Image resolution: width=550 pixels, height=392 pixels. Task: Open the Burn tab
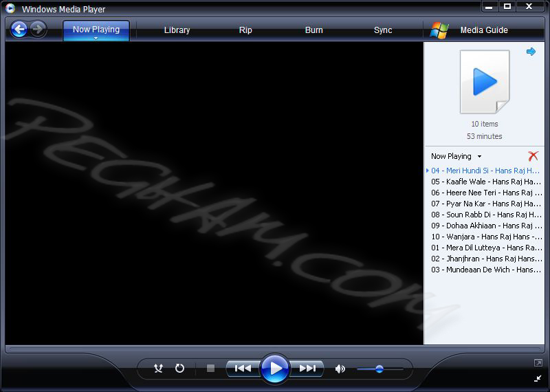click(314, 30)
